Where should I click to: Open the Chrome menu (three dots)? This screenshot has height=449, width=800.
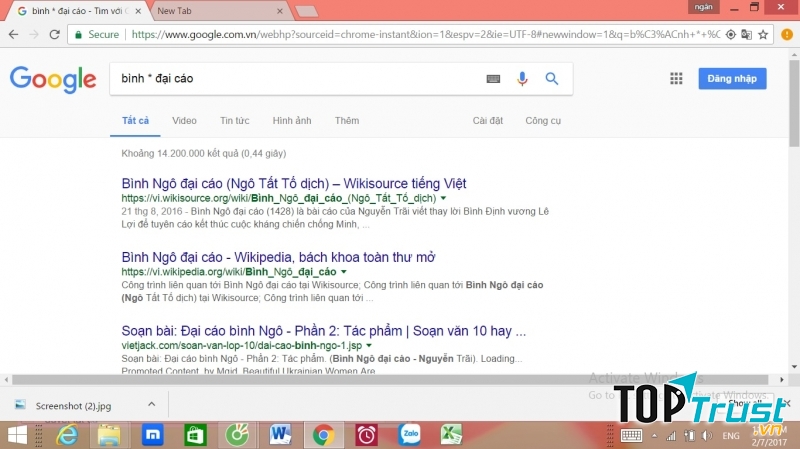click(786, 34)
